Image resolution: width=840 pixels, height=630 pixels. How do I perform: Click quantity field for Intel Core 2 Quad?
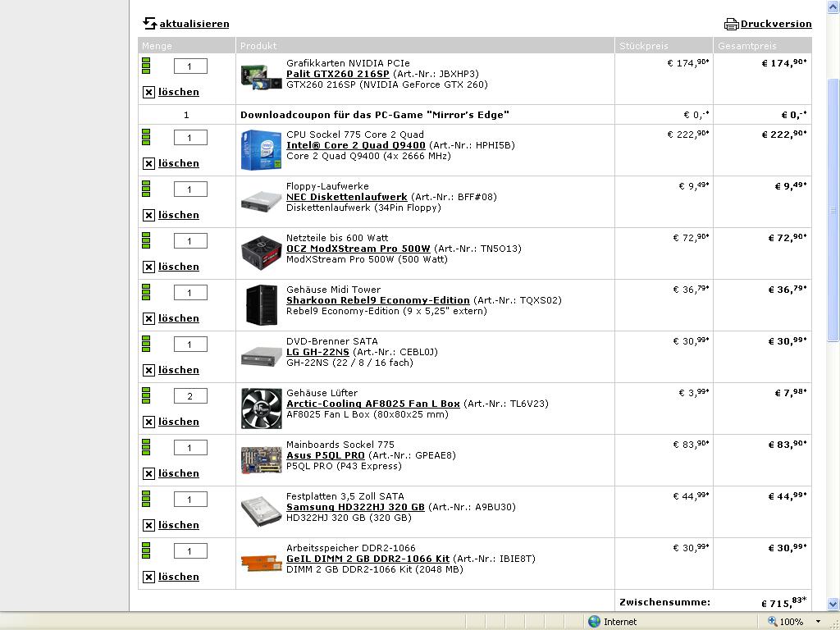pyautogui.click(x=190, y=138)
